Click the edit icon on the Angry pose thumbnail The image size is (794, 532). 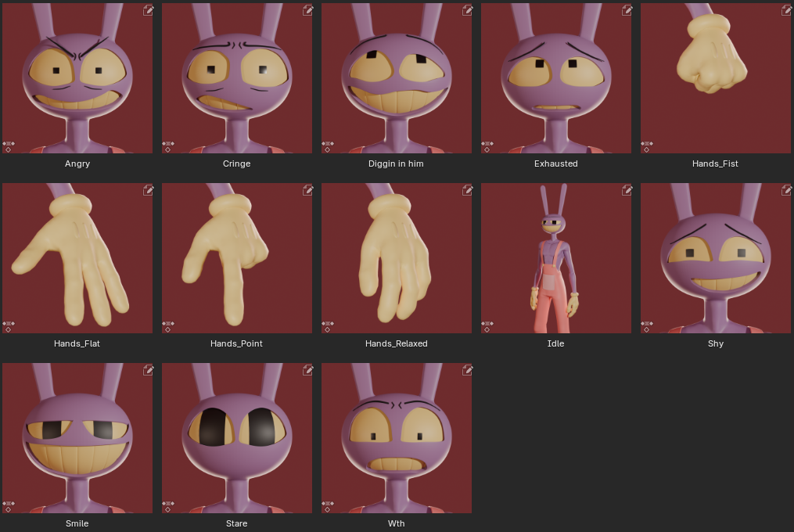click(x=148, y=10)
